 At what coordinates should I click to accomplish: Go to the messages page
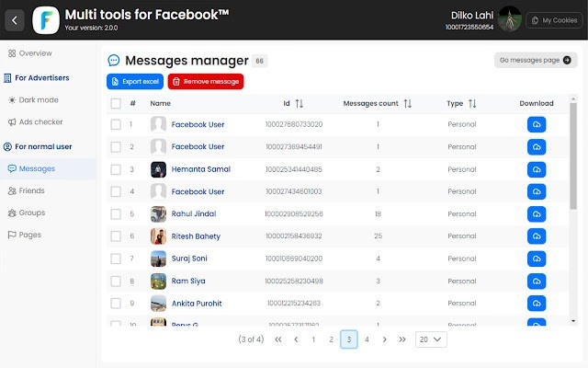pos(536,60)
